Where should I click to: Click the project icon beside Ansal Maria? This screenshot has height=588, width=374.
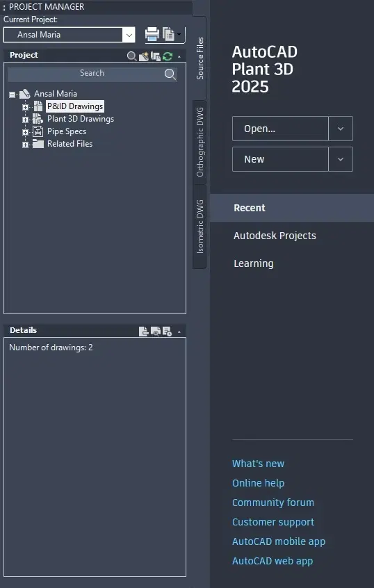[x=25, y=94]
